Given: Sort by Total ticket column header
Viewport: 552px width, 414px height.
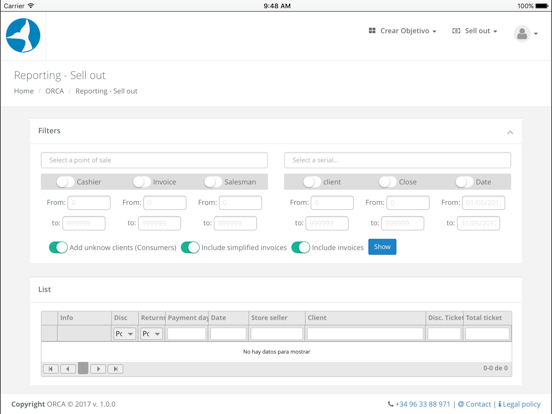Looking at the screenshot, I should [488, 318].
